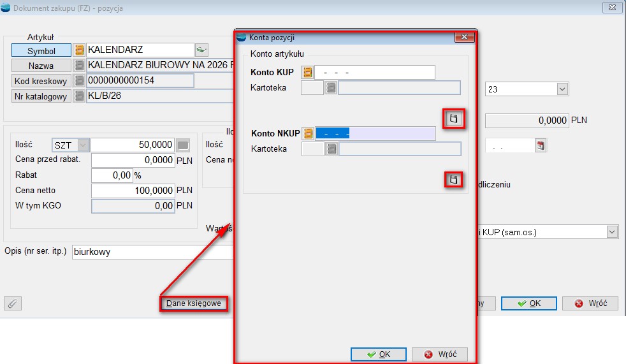Click Wróć in Konta pozycji dialog

point(440,354)
